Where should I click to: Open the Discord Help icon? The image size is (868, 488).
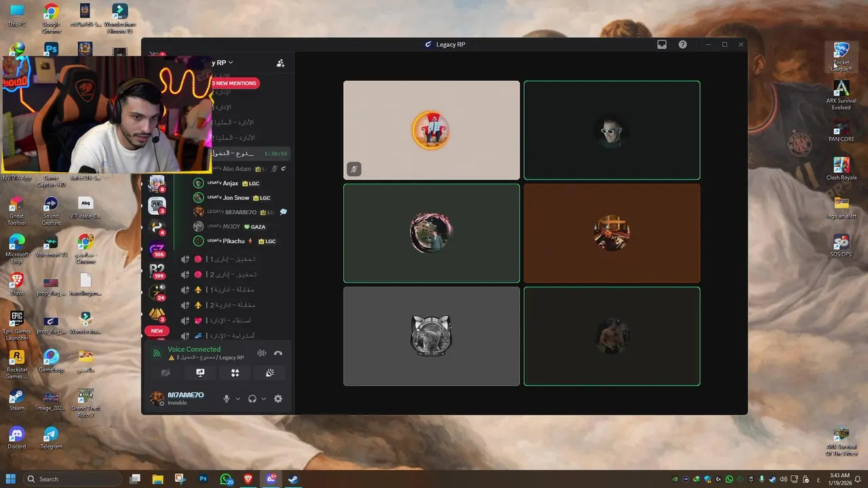point(683,45)
